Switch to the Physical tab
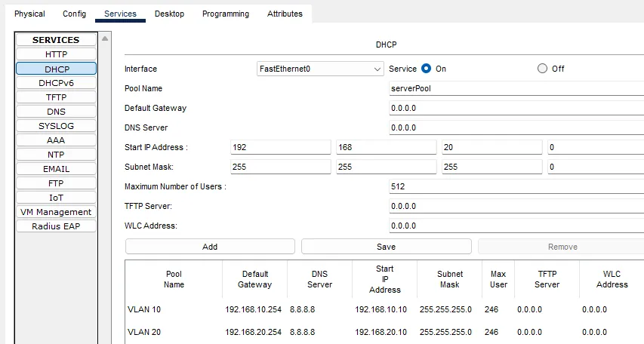644x344 pixels. [x=29, y=14]
